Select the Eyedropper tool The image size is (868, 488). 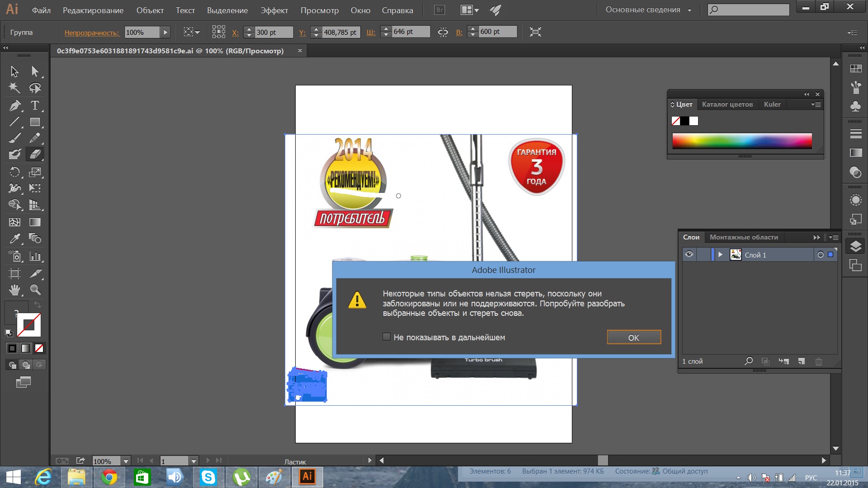click(14, 238)
